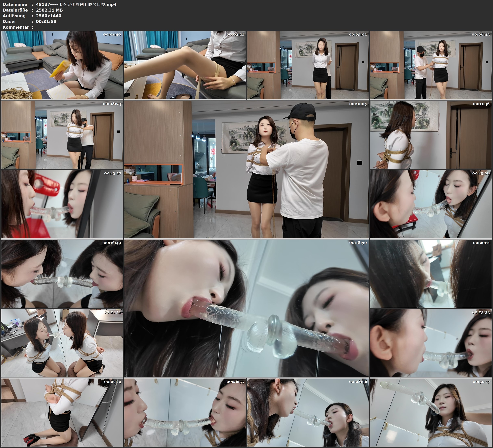Viewport: 493px width, 448px height.
Task: Click the Kommentar field label
Action: [16, 27]
